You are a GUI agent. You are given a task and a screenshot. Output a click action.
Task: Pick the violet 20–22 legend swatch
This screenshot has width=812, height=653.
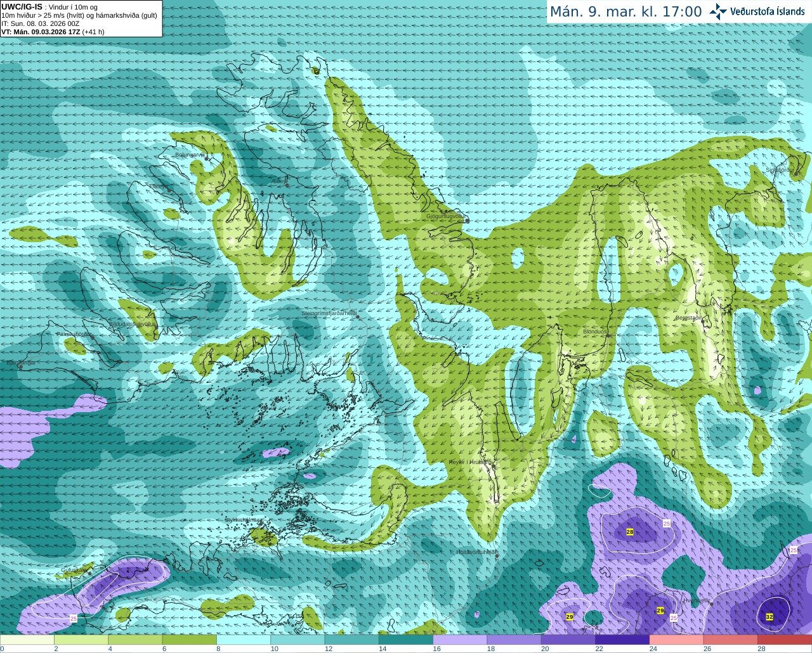coord(568,640)
